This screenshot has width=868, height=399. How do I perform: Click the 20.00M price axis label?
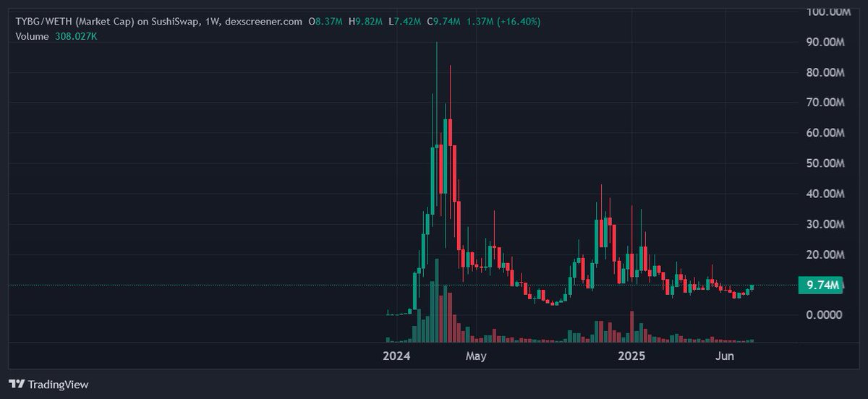pyautogui.click(x=825, y=254)
